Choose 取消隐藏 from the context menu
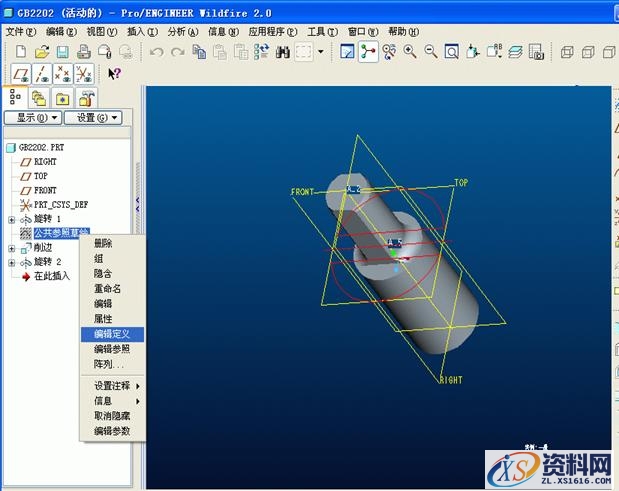This screenshot has height=491, width=619. pyautogui.click(x=113, y=416)
